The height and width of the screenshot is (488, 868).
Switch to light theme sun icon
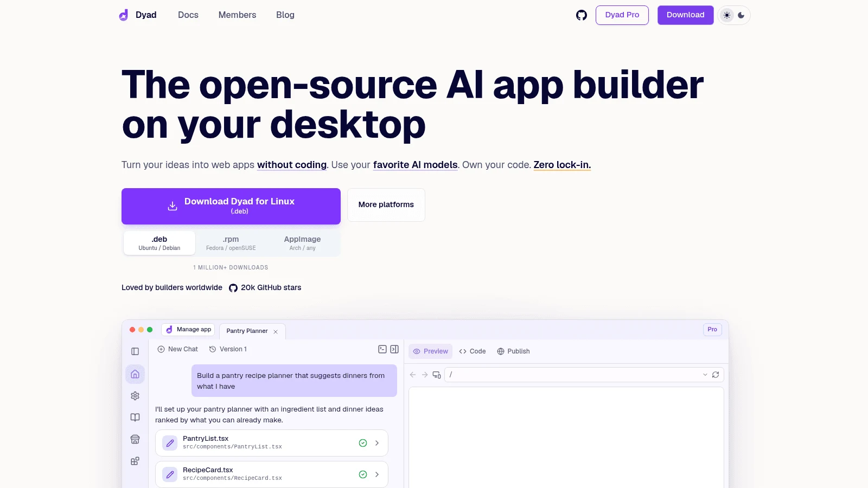(727, 15)
